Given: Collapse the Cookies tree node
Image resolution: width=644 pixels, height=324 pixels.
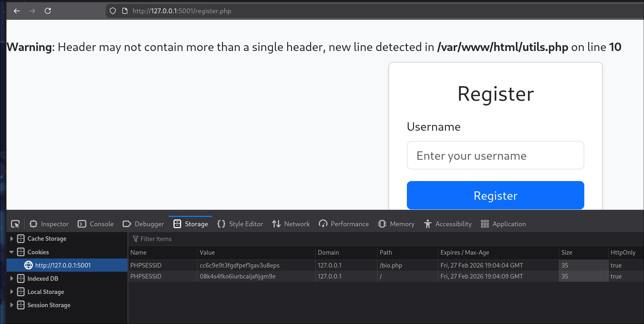Looking at the screenshot, I should coord(12,252).
